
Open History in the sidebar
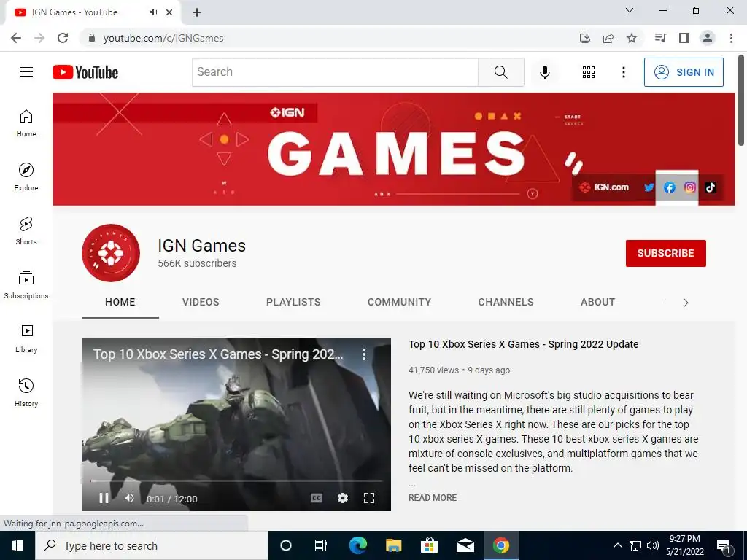pyautogui.click(x=26, y=392)
